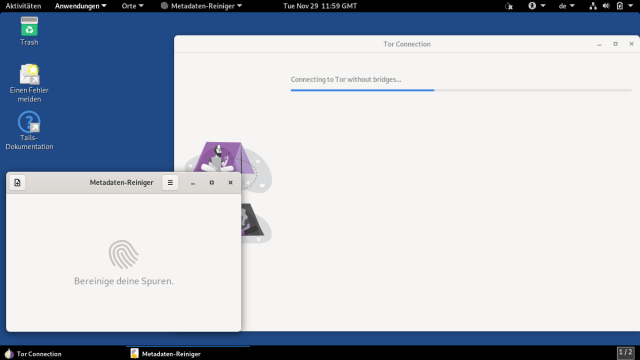Click the onion circuits status icon in top bar
Screen dimensions: 640x360
[x=509, y=6]
